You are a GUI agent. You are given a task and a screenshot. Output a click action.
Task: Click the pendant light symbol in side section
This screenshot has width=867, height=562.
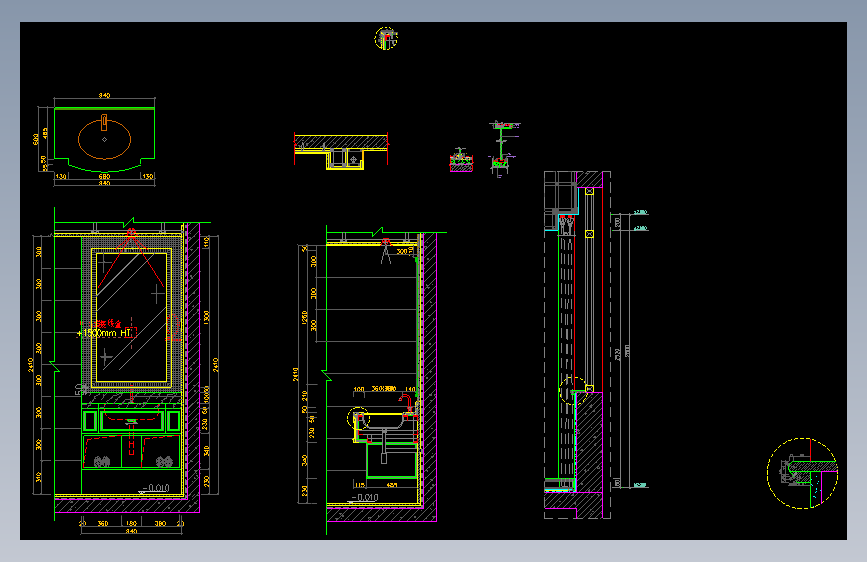[386, 251]
